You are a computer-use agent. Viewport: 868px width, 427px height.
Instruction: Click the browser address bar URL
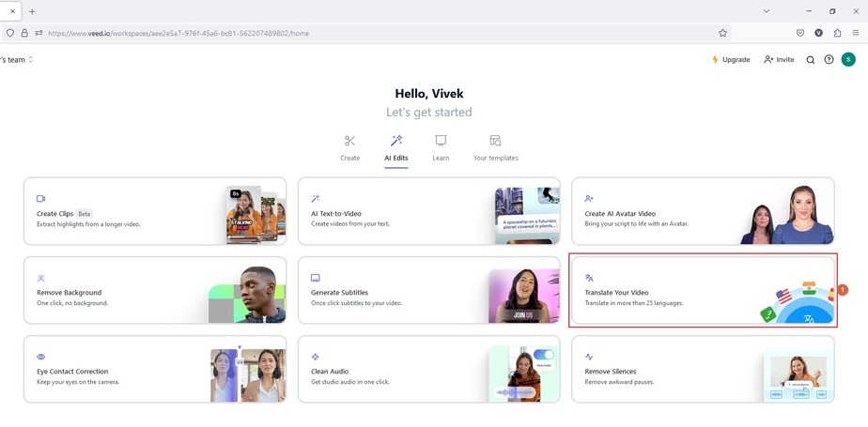click(x=178, y=33)
